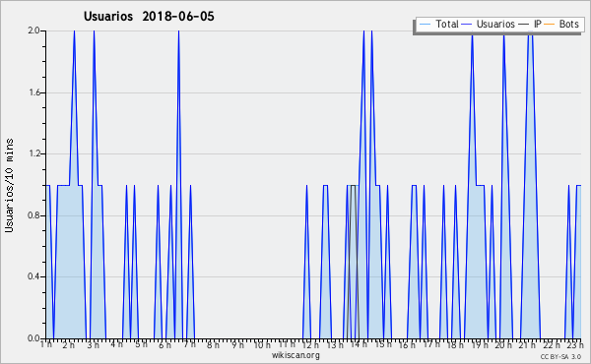Click the '3 h' x-axis label

94,344
